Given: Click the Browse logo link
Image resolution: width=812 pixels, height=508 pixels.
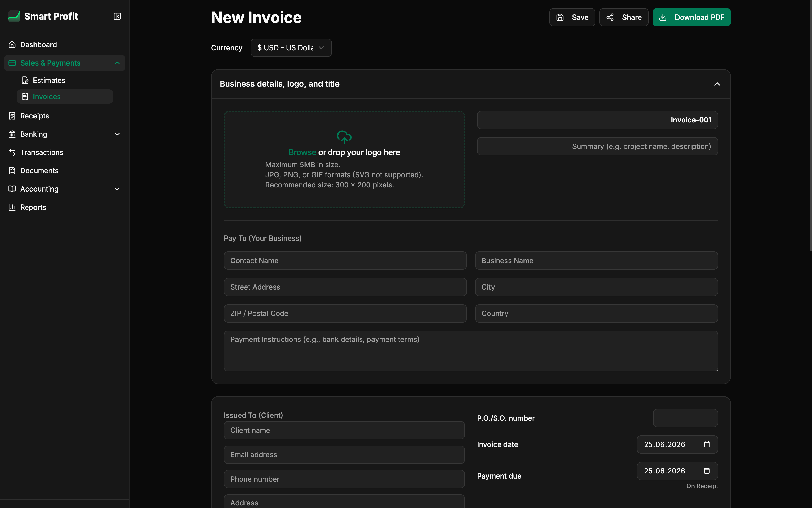Looking at the screenshot, I should (302, 152).
